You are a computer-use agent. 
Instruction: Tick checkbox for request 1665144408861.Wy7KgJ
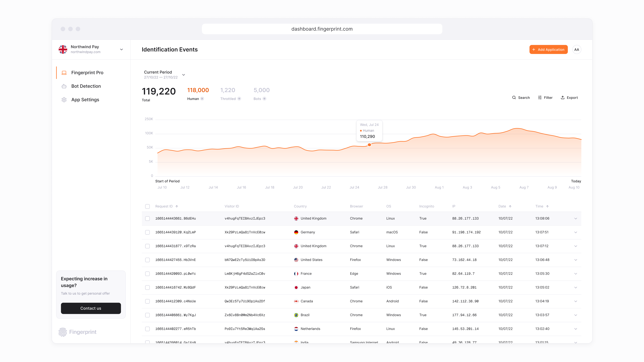point(148,315)
